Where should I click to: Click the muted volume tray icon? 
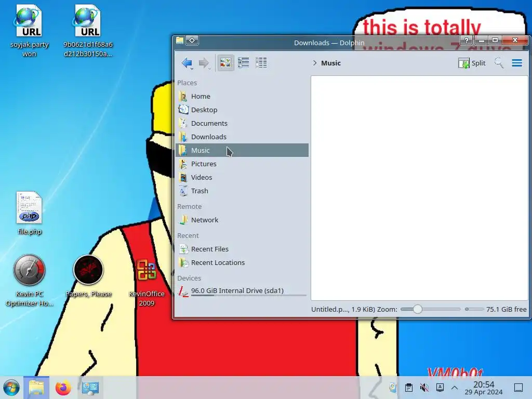point(424,388)
